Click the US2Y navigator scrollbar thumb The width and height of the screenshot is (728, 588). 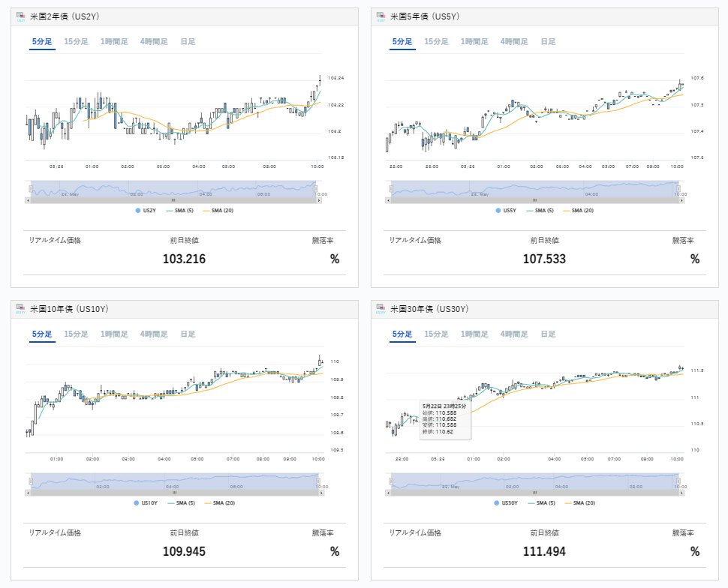(173, 200)
